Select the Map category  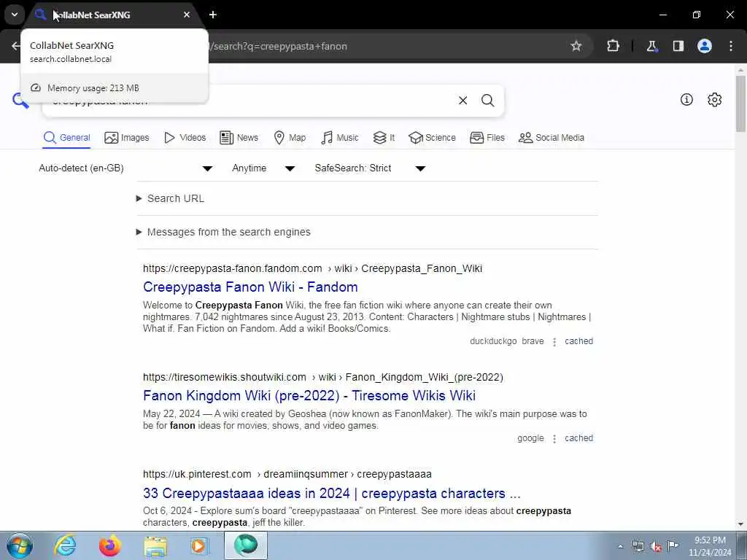click(290, 138)
